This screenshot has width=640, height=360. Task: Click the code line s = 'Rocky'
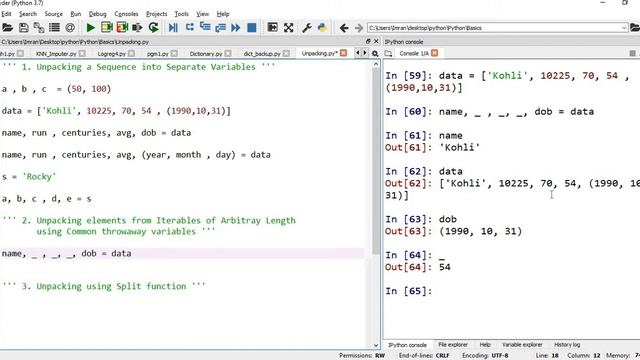(x=29, y=177)
